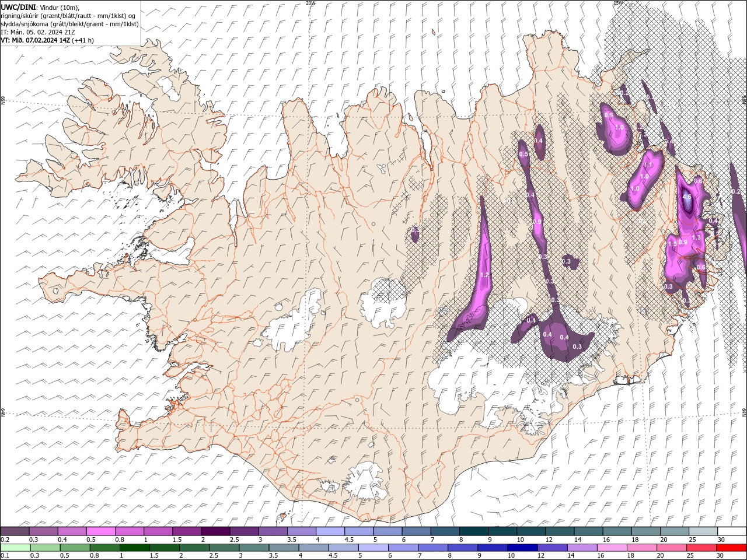Click the 0.5 precipitation value on the map
The image size is (747, 560).
[523, 154]
